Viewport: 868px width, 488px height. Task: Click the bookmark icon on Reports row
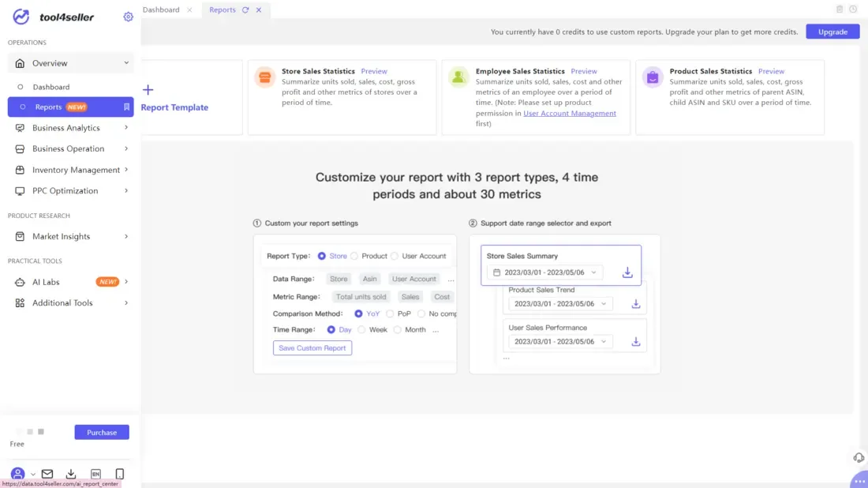click(x=126, y=107)
